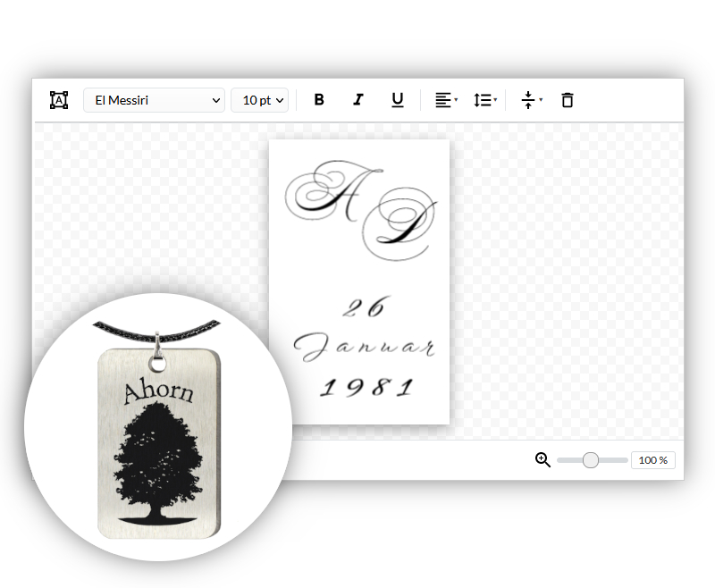Click the 100 % zoom field

point(653,460)
